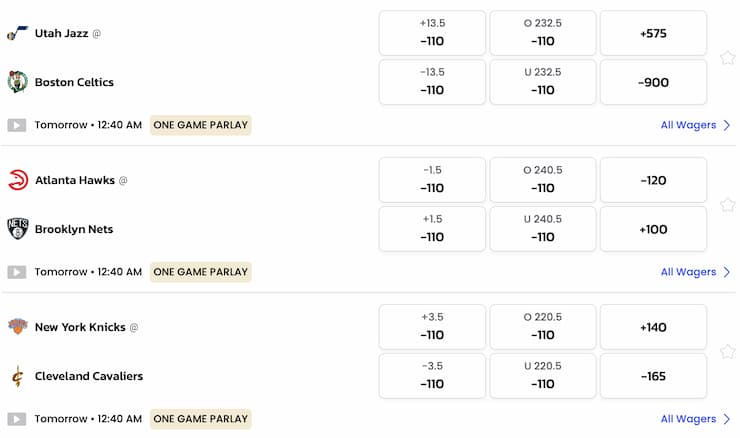The height and width of the screenshot is (438, 740).
Task: Select Utah Jazz +575 moneyline bet
Action: pyautogui.click(x=653, y=33)
